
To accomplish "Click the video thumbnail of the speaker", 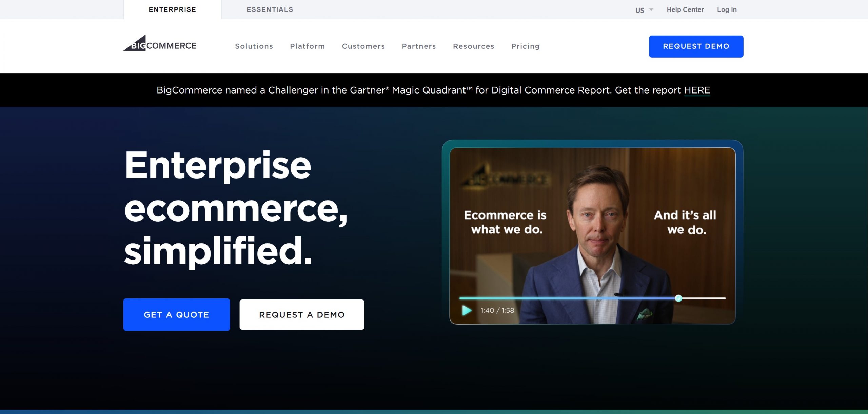I will [x=592, y=235].
